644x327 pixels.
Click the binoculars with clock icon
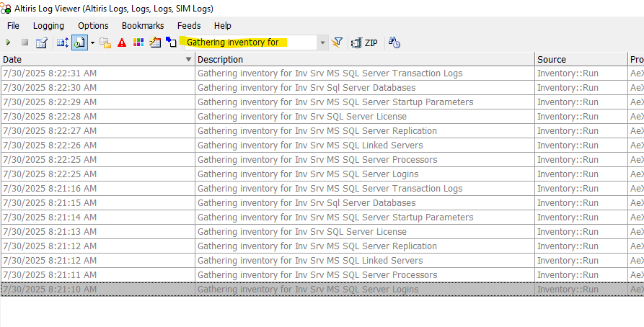click(x=394, y=42)
